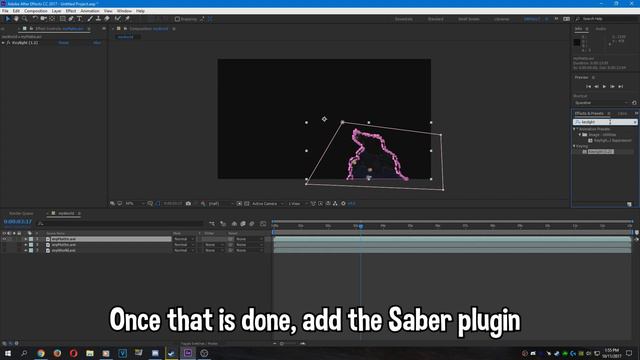
Task: Open 1 View layout dropdown
Action: coord(298,203)
